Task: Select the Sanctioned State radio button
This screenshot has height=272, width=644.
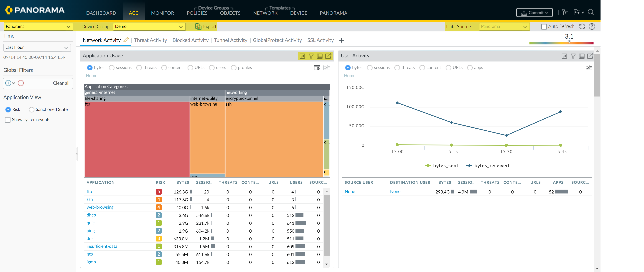Action: coord(31,109)
